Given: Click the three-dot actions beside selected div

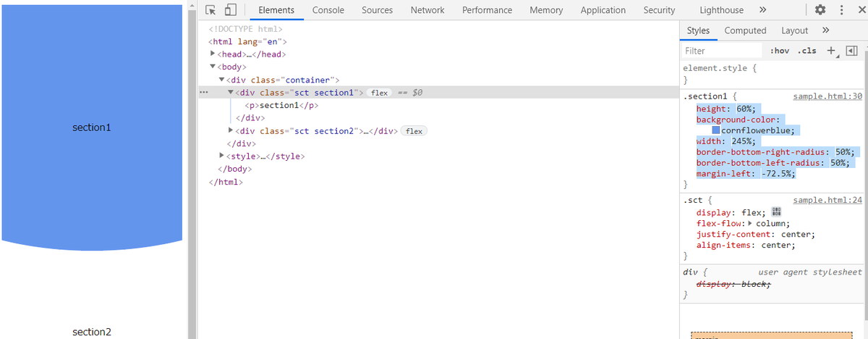Looking at the screenshot, I should (x=203, y=93).
